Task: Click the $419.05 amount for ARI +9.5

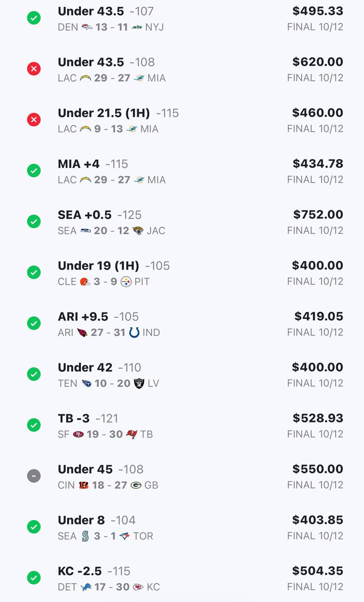Action: (x=318, y=317)
